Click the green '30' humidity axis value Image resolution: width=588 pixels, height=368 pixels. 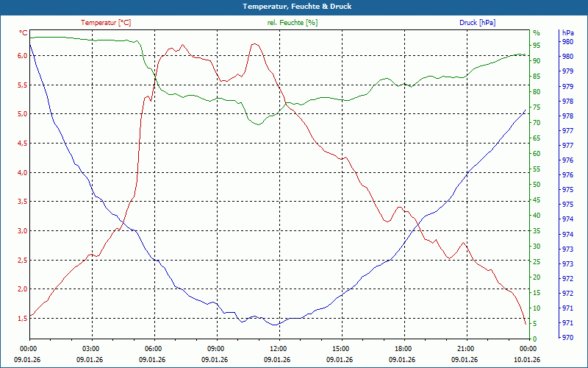click(x=537, y=247)
